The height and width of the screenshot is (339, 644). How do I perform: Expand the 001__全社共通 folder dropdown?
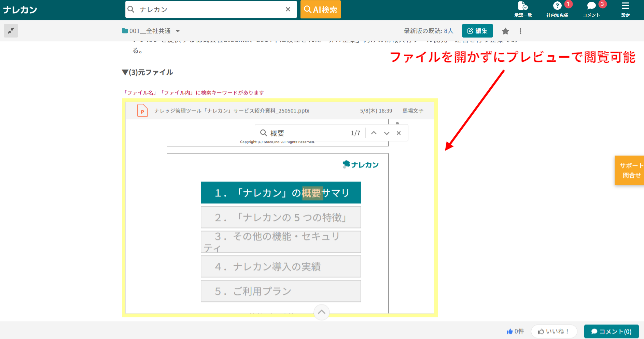point(178,31)
